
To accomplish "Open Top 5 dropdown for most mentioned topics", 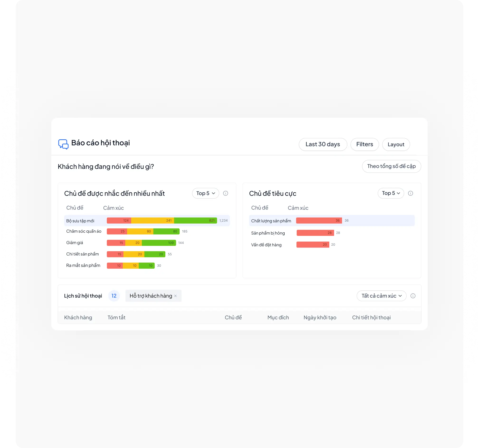I will (205, 193).
